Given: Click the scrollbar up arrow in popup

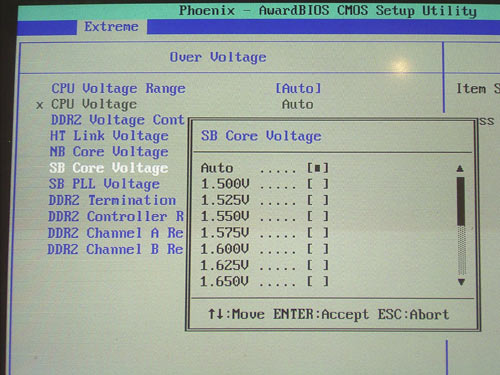Looking at the screenshot, I should coord(460,168).
